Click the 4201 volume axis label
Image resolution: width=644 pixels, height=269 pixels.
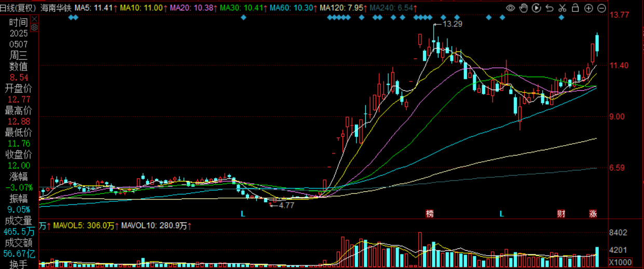pyautogui.click(x=619, y=250)
